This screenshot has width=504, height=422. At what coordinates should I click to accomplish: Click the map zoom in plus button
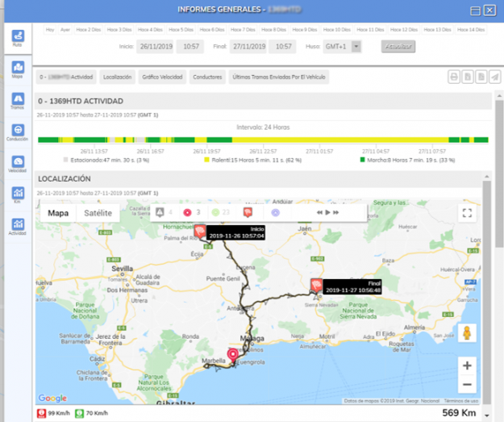point(467,365)
